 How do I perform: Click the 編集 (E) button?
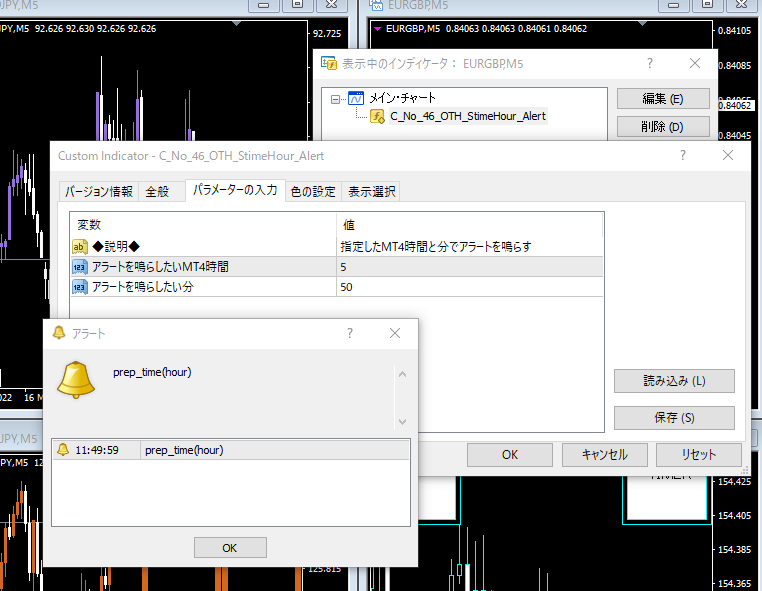[663, 99]
